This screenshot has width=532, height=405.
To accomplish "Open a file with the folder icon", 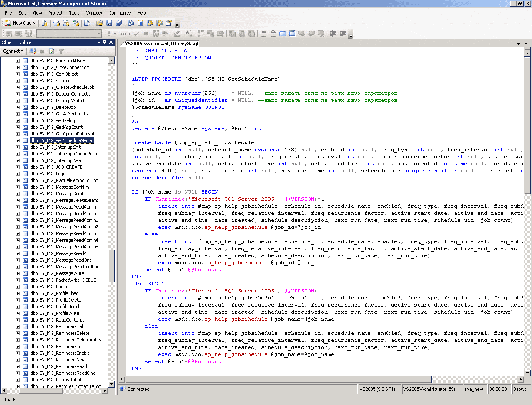I will tap(100, 23).
